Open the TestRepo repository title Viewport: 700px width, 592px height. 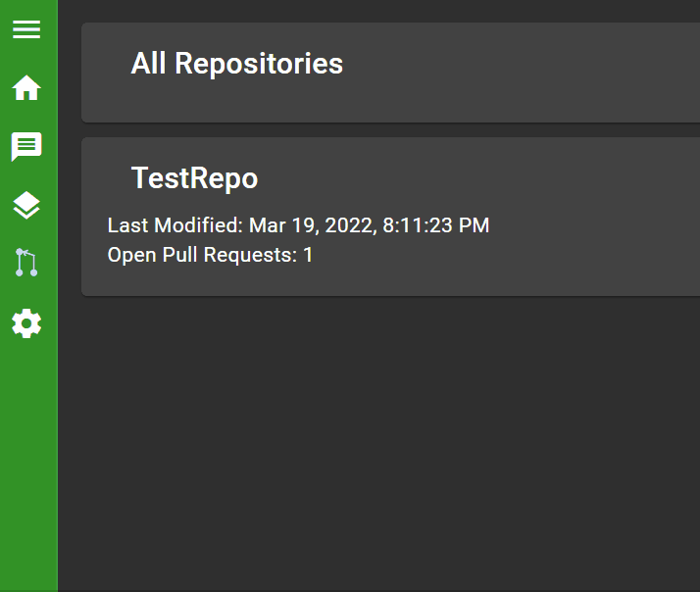[x=194, y=178]
